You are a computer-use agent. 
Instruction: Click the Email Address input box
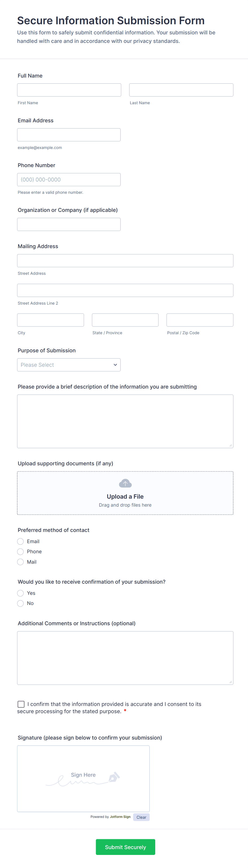[69, 135]
